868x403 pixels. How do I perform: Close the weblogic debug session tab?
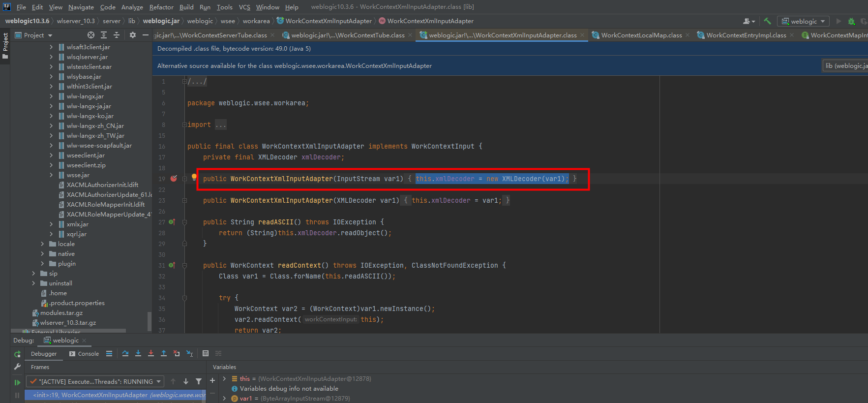coord(84,341)
